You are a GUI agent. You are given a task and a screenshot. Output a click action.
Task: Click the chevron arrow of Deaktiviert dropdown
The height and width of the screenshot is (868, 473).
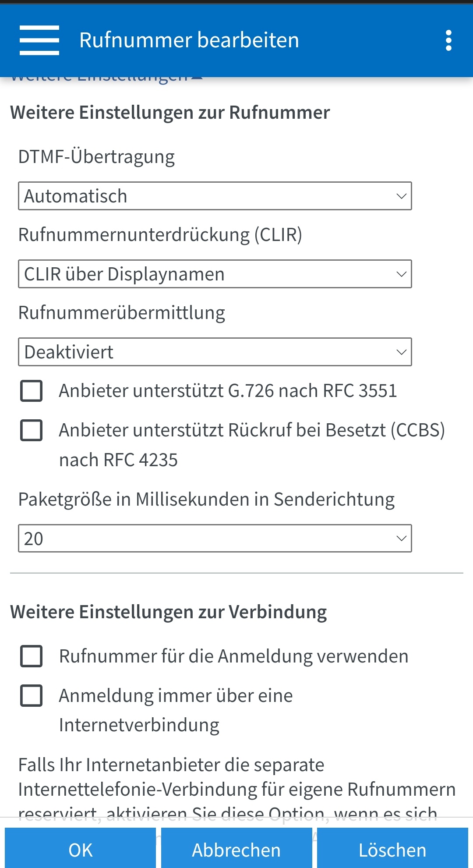pyautogui.click(x=401, y=352)
